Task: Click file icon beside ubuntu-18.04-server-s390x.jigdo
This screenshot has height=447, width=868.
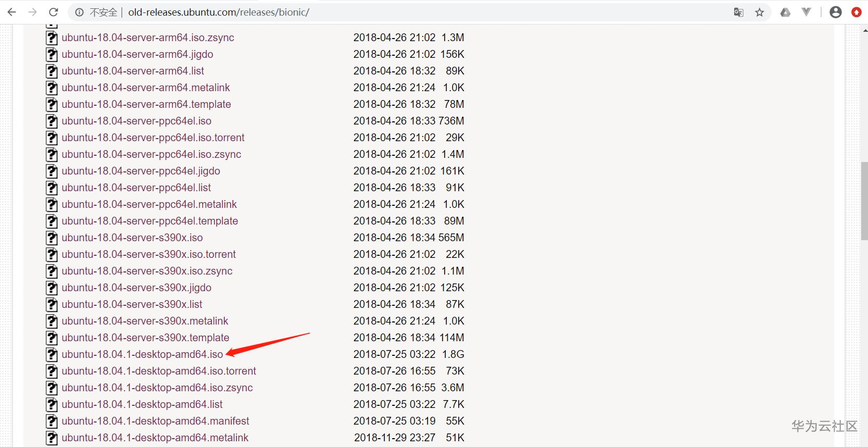Action: pos(52,288)
